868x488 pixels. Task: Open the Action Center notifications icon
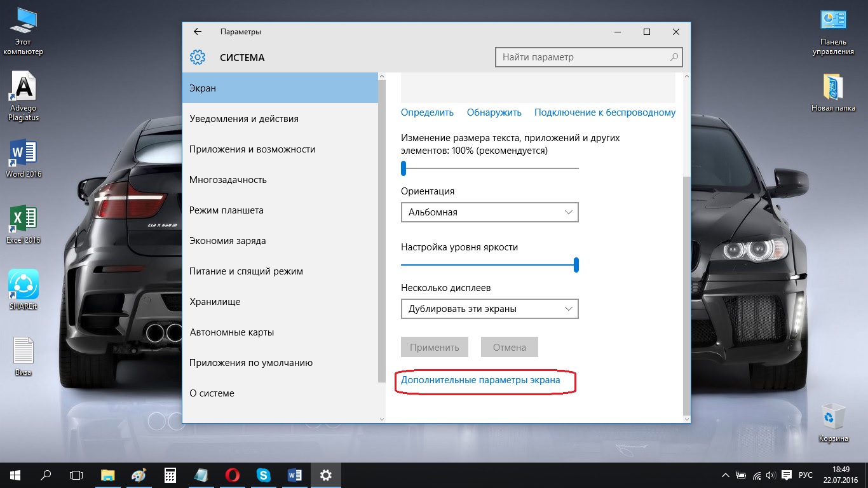click(787, 475)
